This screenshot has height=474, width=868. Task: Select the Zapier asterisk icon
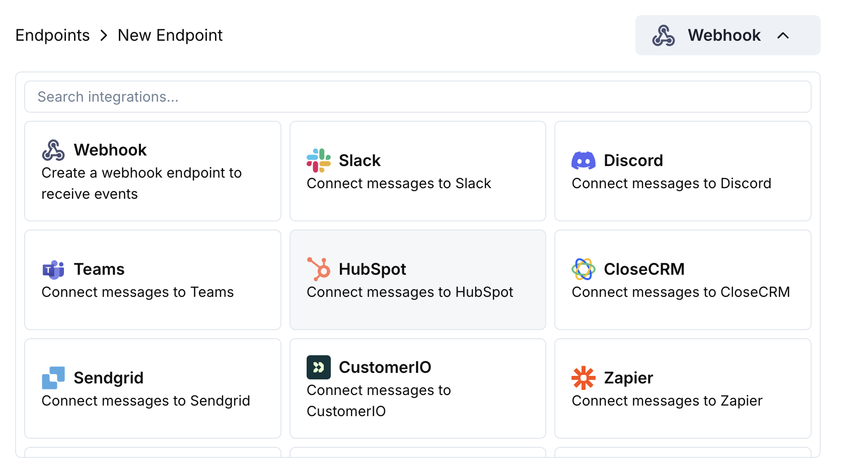(584, 378)
